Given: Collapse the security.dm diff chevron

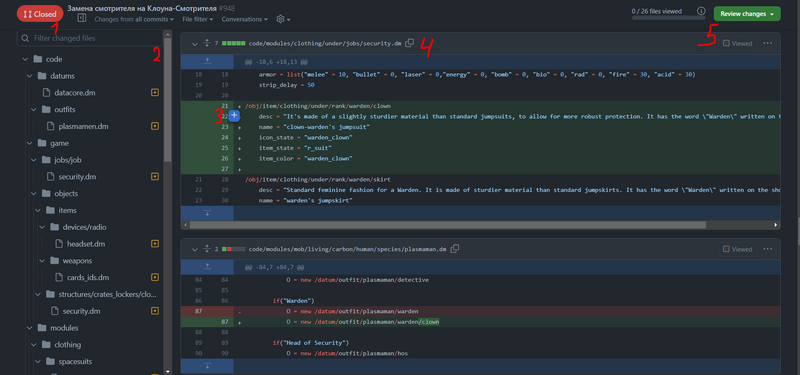Looking at the screenshot, I should tap(194, 44).
